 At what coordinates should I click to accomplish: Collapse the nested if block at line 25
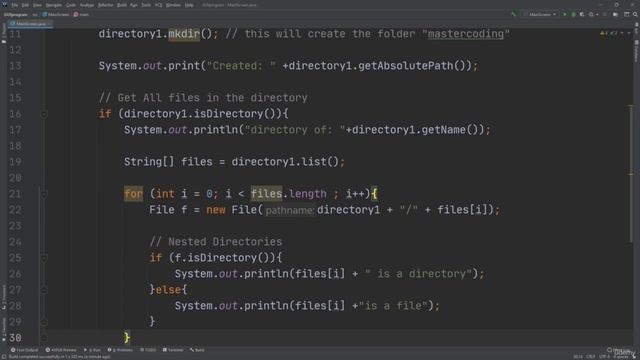[44, 258]
